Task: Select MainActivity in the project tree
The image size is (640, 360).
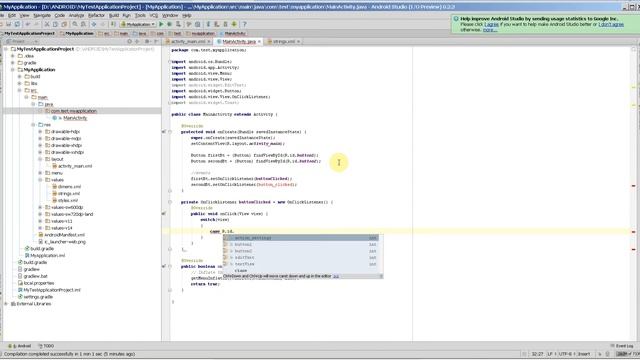Action: point(75,118)
